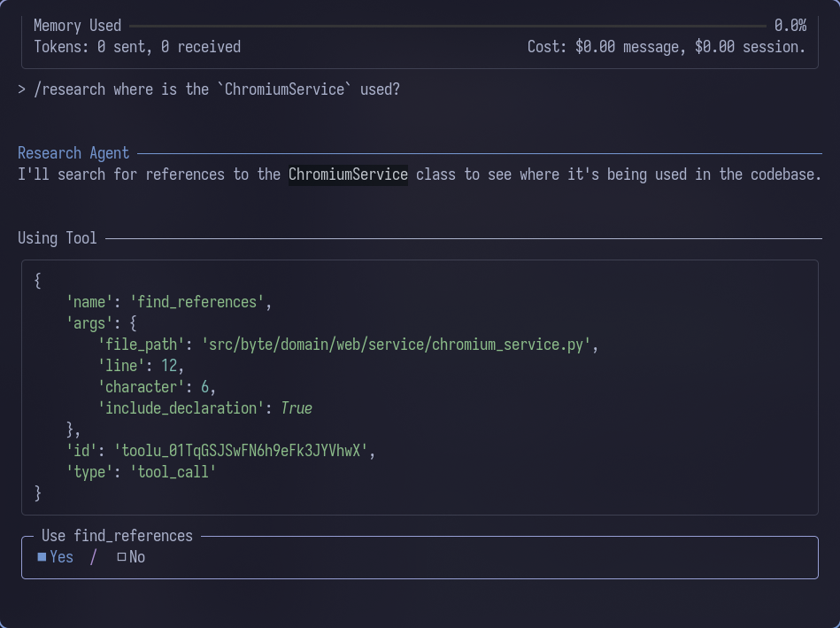Screen dimensions: 840x628
Task: Click the include_declaration True value
Action: point(296,407)
